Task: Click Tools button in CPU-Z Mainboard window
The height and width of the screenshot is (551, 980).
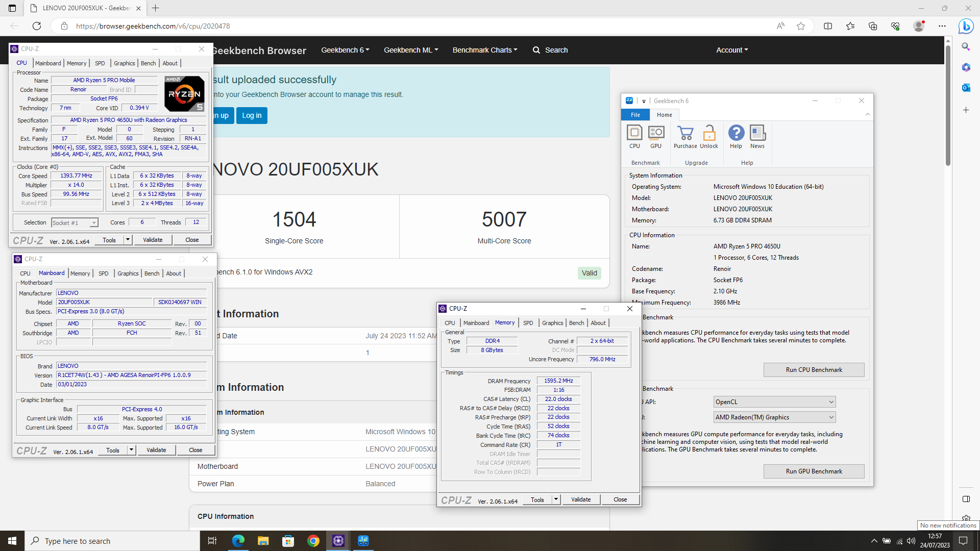Action: click(113, 450)
